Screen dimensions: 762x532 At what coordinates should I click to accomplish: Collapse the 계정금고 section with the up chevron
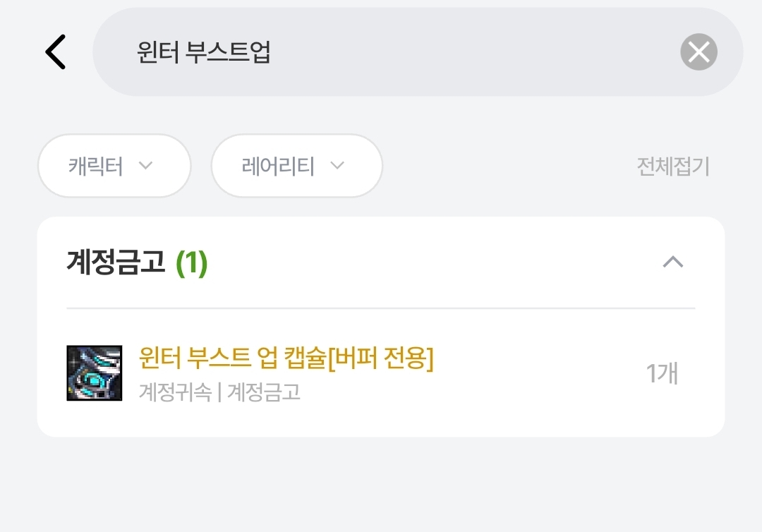pyautogui.click(x=673, y=262)
